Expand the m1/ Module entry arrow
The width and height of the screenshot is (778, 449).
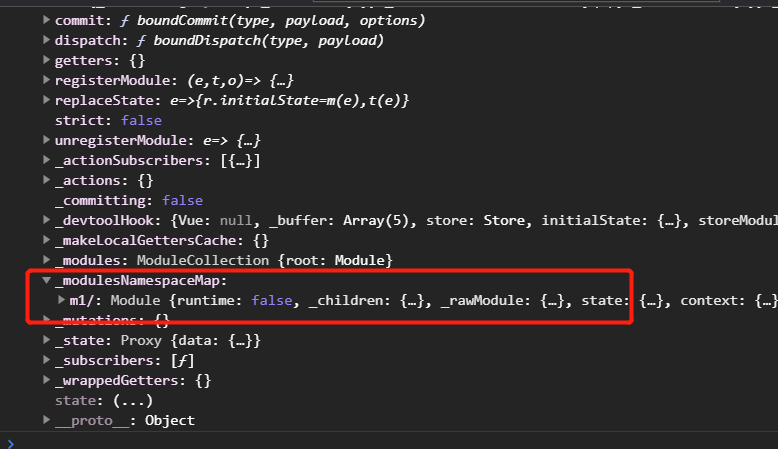[x=62, y=300]
